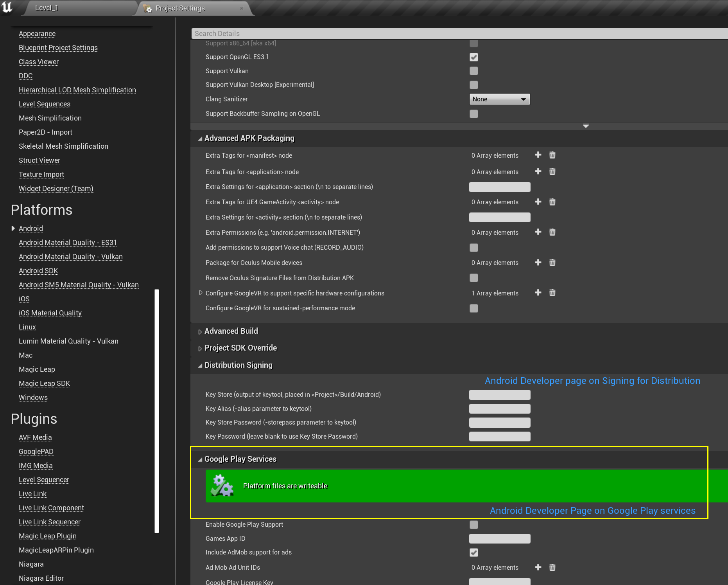
Task: Add GoogleVR hardware configuration element
Action: click(538, 293)
